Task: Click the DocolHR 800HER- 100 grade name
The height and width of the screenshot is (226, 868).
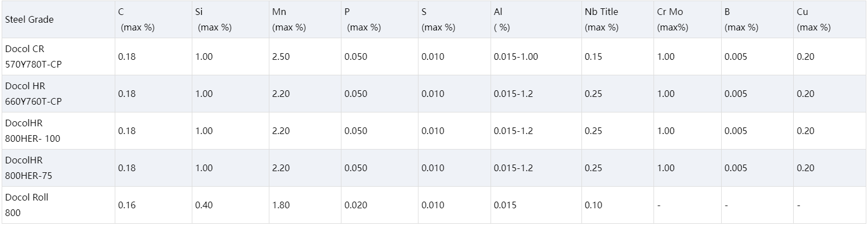Action: (33, 131)
